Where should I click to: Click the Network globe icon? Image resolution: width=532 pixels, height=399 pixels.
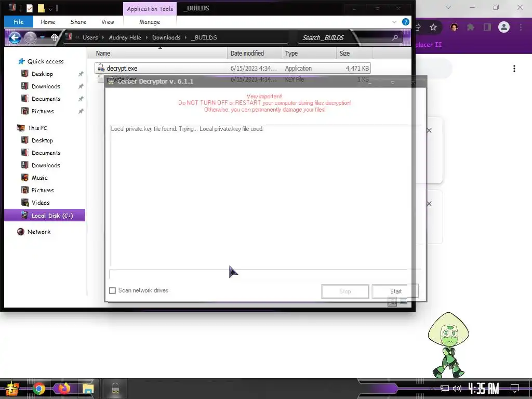(21, 232)
